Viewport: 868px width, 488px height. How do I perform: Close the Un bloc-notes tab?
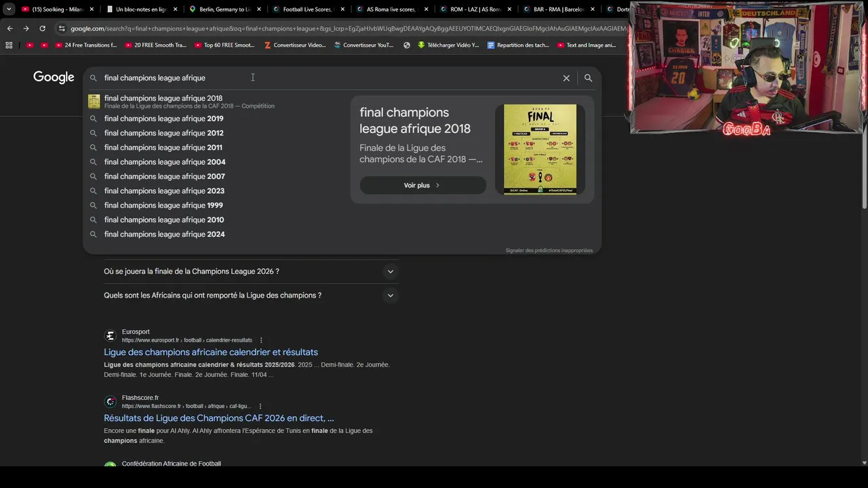point(175,9)
